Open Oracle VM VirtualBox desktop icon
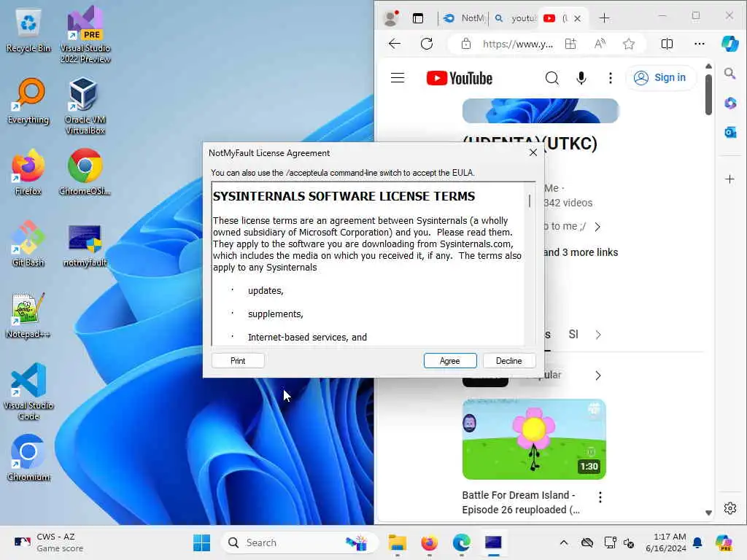Image resolution: width=747 pixels, height=560 pixels. point(85,106)
